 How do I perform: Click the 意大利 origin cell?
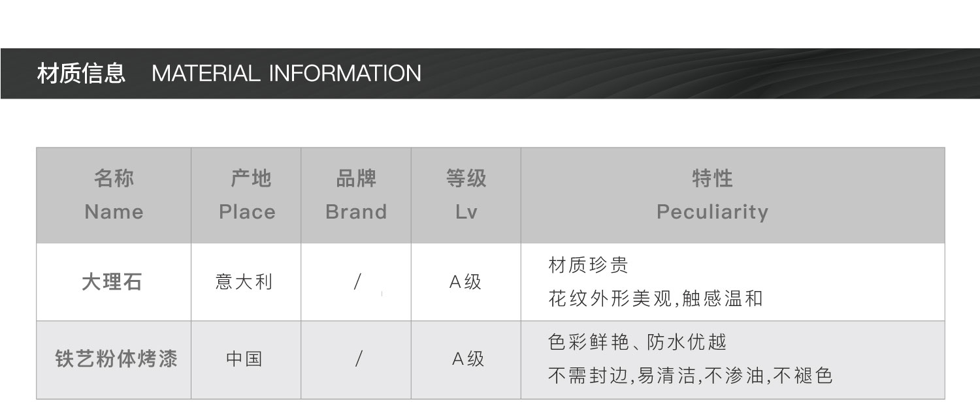coord(244,282)
